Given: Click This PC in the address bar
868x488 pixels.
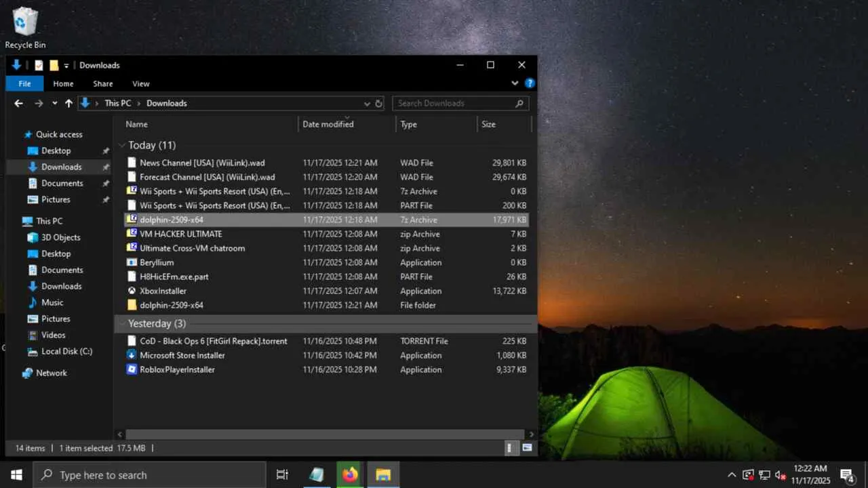Looking at the screenshot, I should (x=118, y=103).
